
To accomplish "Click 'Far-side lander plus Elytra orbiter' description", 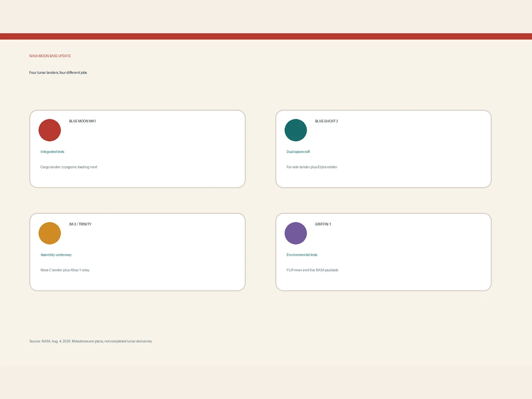I will [x=312, y=167].
